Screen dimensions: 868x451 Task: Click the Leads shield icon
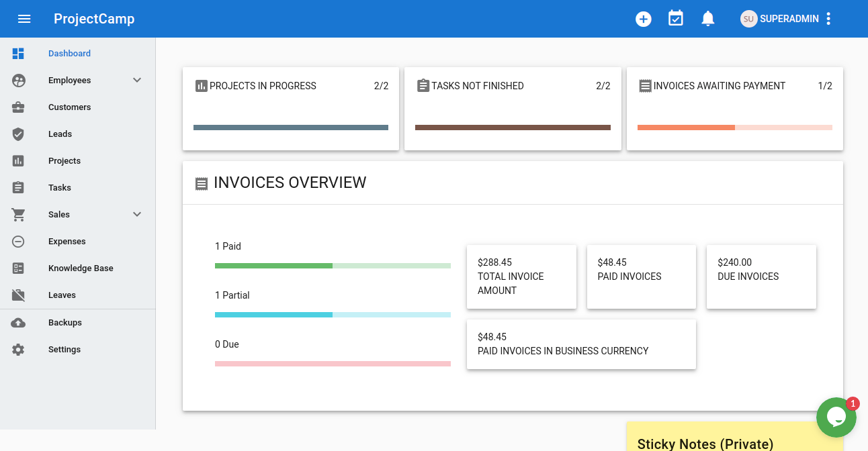pyautogui.click(x=18, y=134)
